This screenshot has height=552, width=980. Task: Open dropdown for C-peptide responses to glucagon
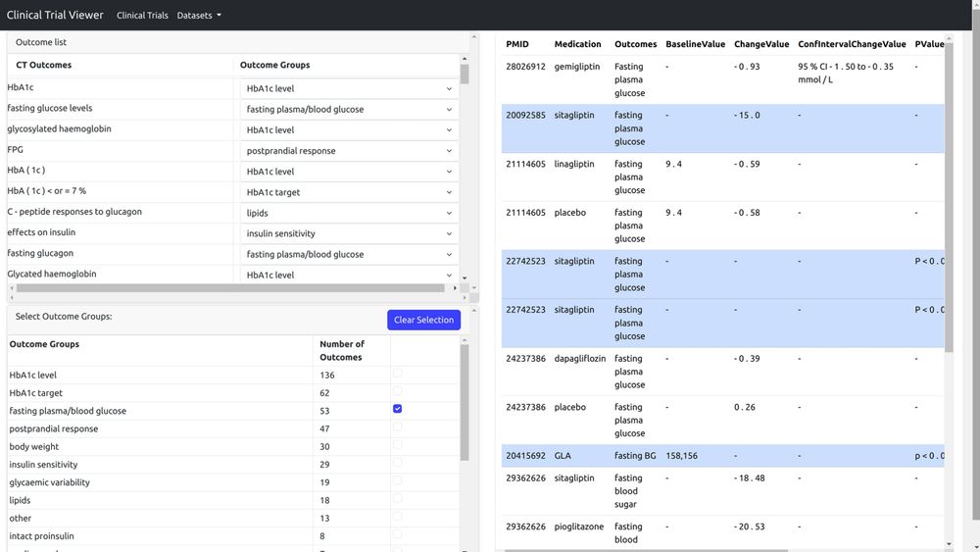(350, 213)
